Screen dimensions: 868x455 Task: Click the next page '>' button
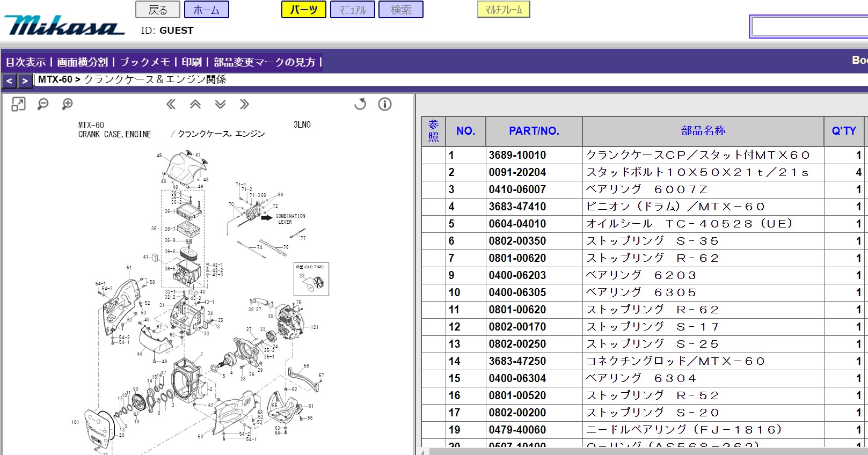click(x=25, y=81)
